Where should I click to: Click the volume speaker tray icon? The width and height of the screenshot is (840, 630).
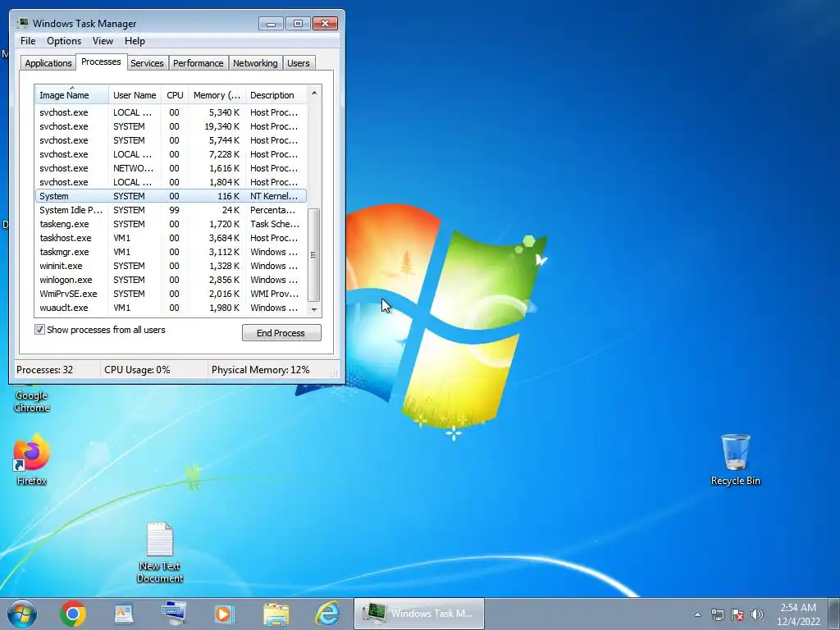(x=757, y=614)
